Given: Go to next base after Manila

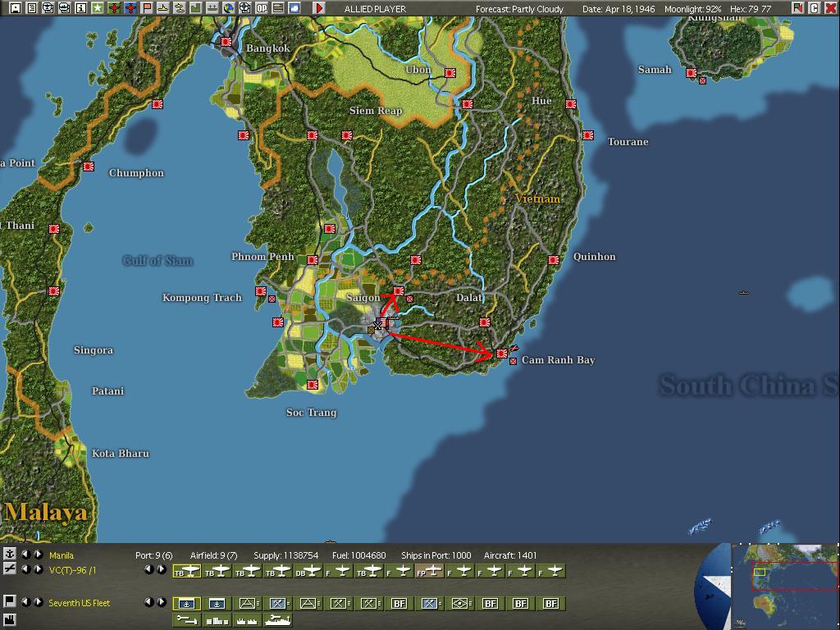Looking at the screenshot, I should [38, 555].
